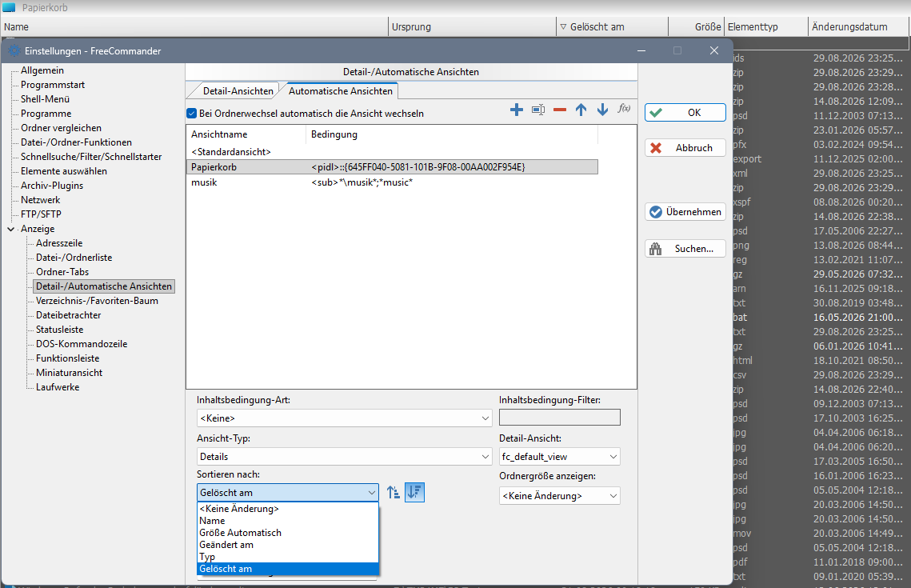This screenshot has height=588, width=911.
Task: Cancel with the Abbruch button
Action: [x=685, y=148]
